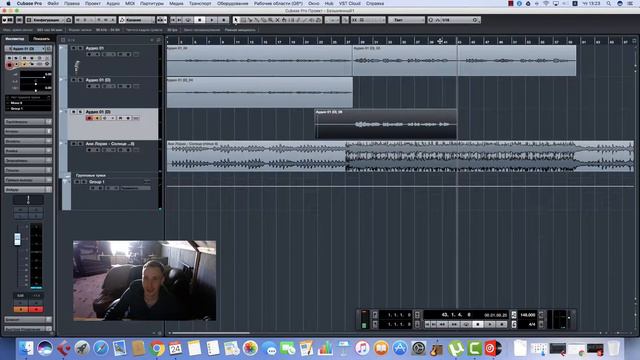Collapse the Групповые треки folder

[x=67, y=176]
